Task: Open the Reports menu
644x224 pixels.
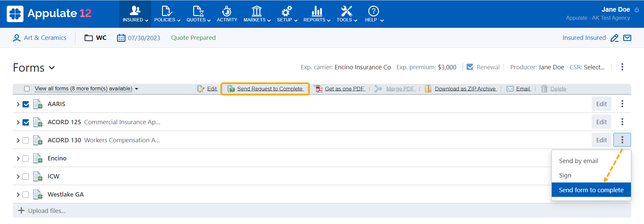Action: 317,14
